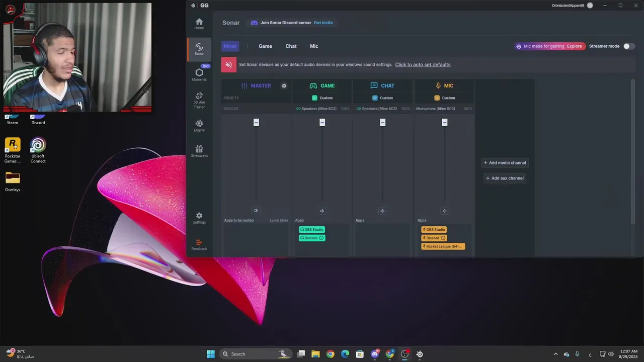This screenshot has height=362, width=644.
Task: Open the Giveaways section
Action: (x=199, y=151)
